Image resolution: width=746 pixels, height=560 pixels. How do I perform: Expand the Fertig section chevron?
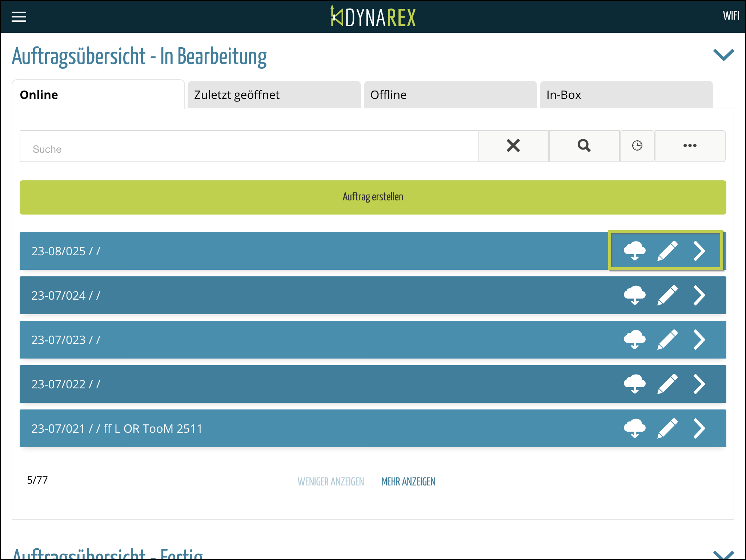(723, 555)
